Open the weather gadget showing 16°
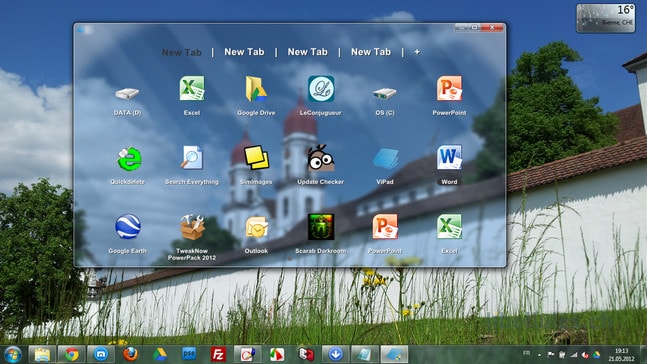 tap(606, 18)
